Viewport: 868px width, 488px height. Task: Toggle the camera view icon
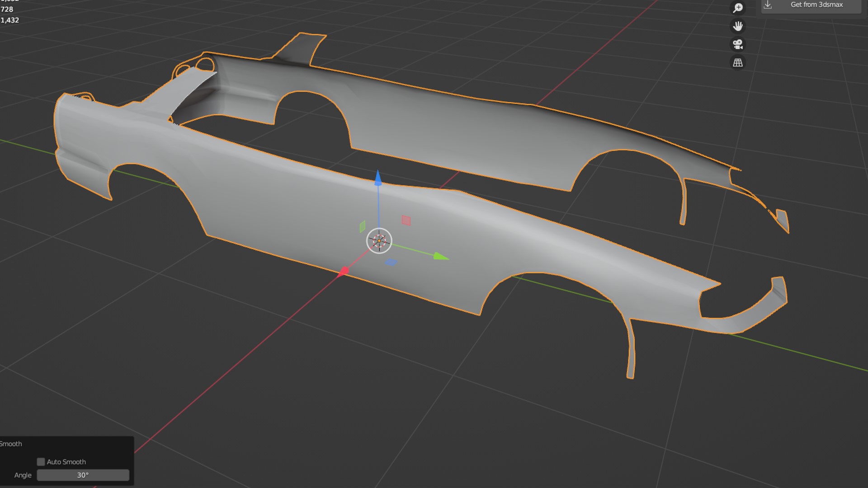pyautogui.click(x=738, y=44)
